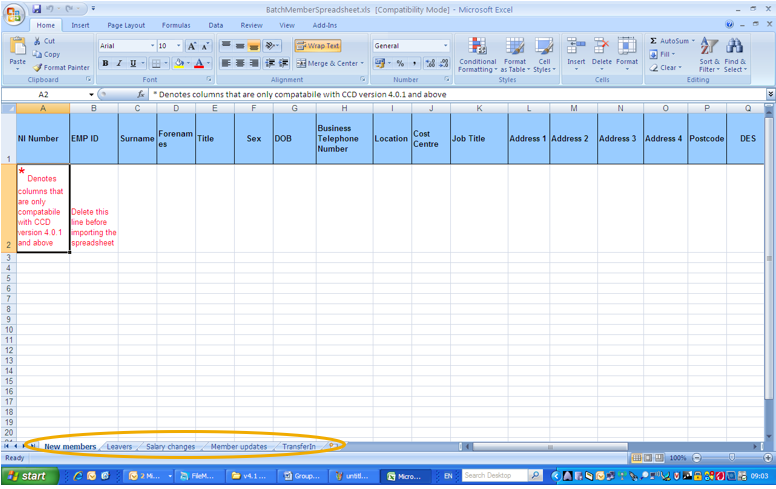Screen dimensions: 776x489
Task: Toggle Wrap Text on selected cell
Action: (x=317, y=46)
